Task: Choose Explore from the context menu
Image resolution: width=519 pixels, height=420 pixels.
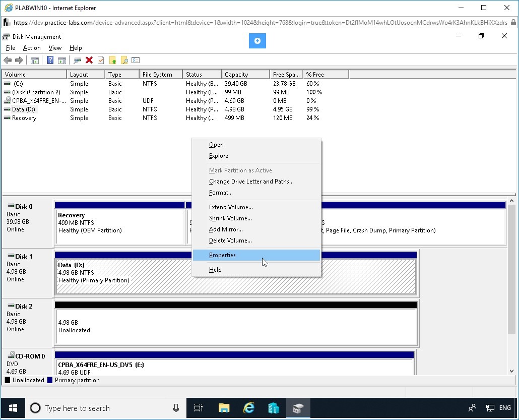Action: pyautogui.click(x=256, y=156)
